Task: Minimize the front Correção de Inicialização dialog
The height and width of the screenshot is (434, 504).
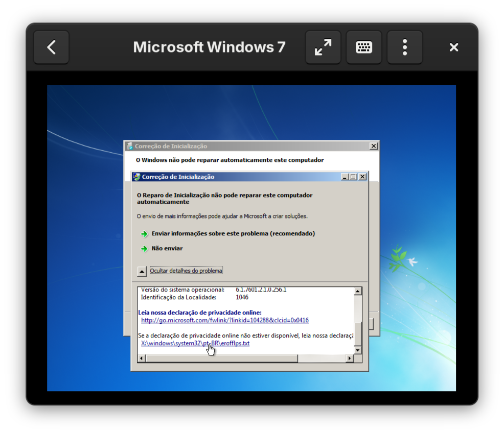Action: [345, 177]
